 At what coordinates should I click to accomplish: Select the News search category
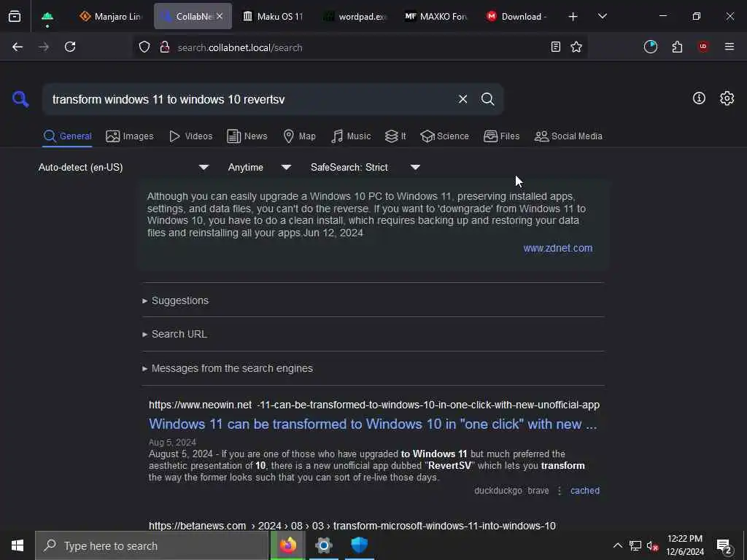[x=247, y=136]
